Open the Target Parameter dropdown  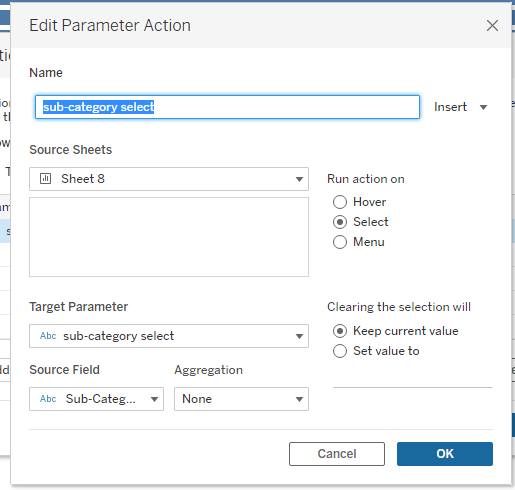pyautogui.click(x=169, y=336)
